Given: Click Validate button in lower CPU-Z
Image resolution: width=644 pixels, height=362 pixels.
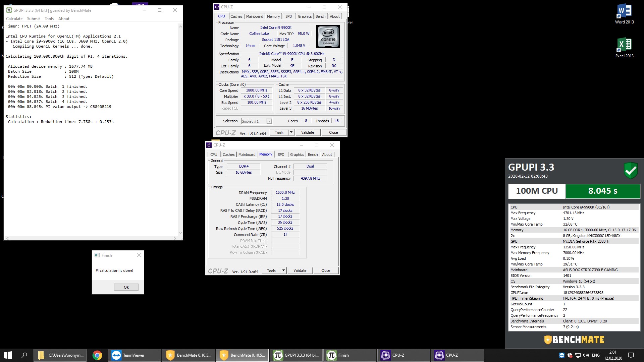Looking at the screenshot, I should click(x=300, y=270).
